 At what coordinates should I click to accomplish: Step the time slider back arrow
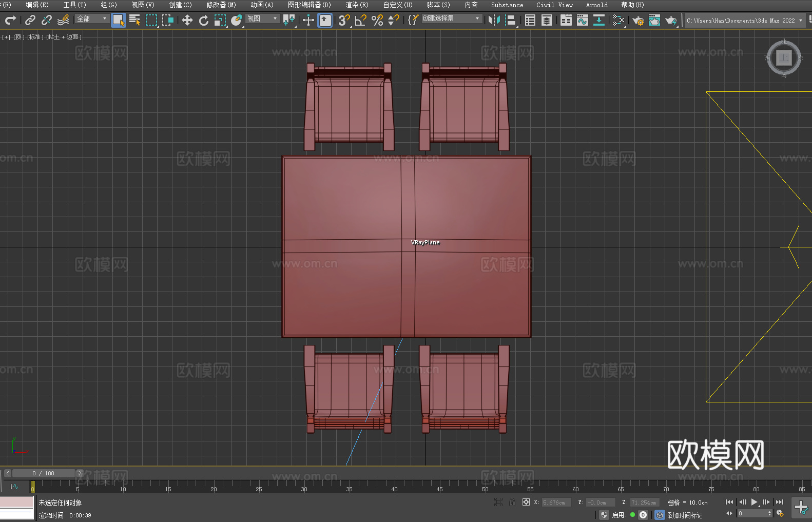coord(8,473)
